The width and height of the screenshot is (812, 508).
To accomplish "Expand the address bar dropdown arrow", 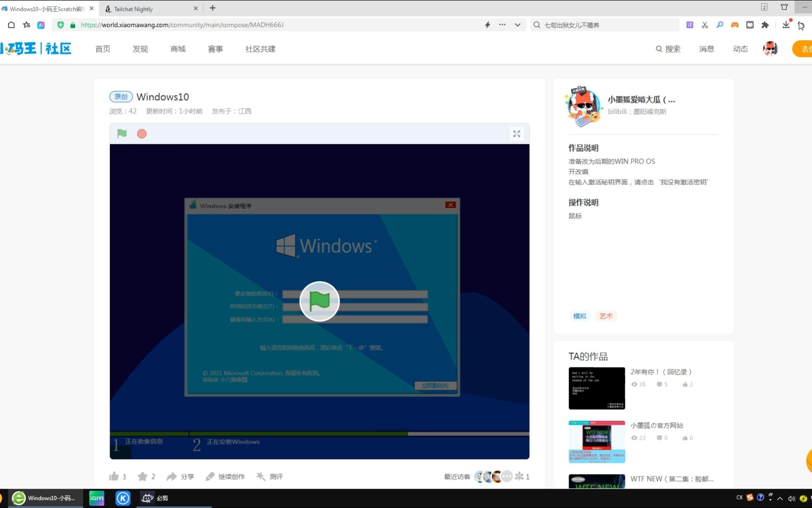I will tap(517, 25).
